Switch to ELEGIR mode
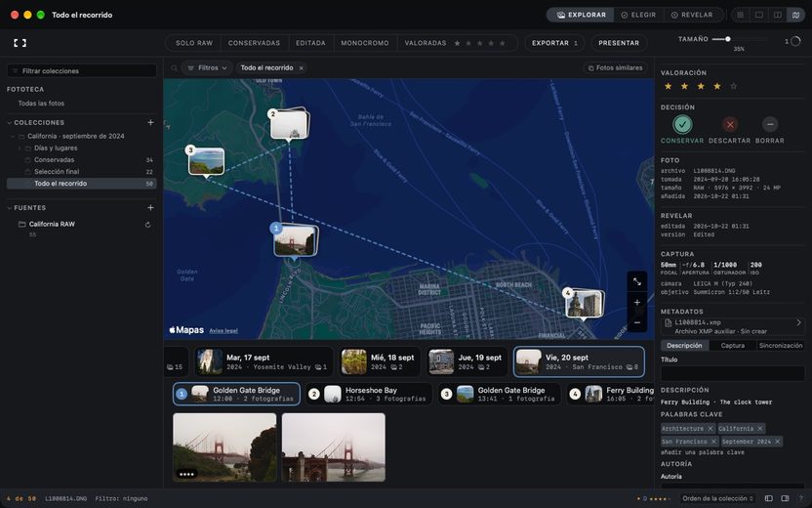The width and height of the screenshot is (812, 508). pos(638,15)
